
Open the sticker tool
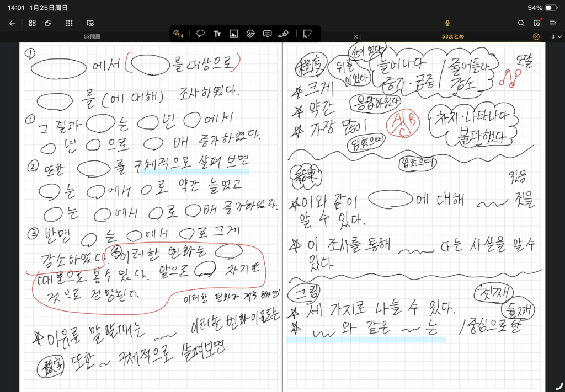pos(250,34)
